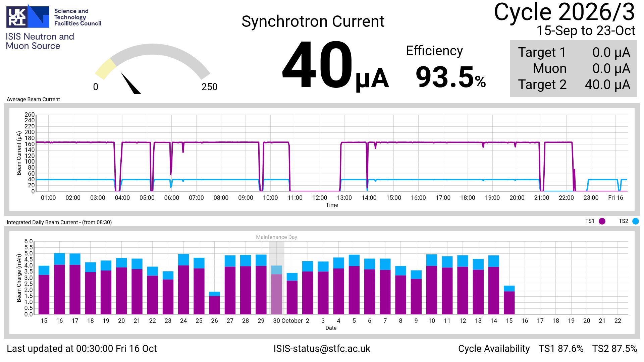The width and height of the screenshot is (644, 362).
Task: Click the 16 September bar, next to 15
Action: 59,284
